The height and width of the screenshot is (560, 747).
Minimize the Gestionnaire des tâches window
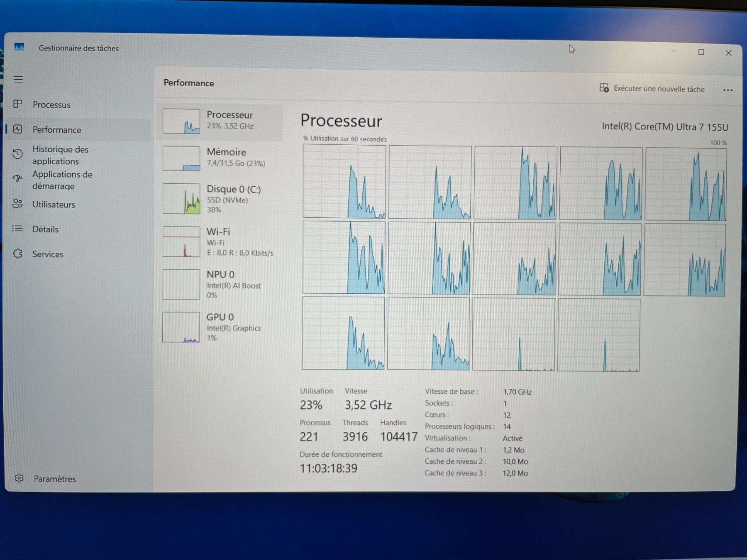[x=674, y=51]
